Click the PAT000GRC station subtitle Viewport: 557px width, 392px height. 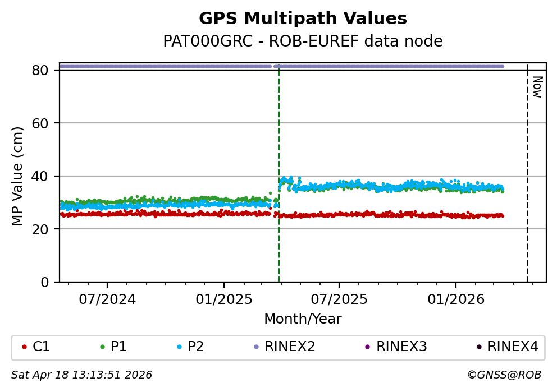(303, 41)
